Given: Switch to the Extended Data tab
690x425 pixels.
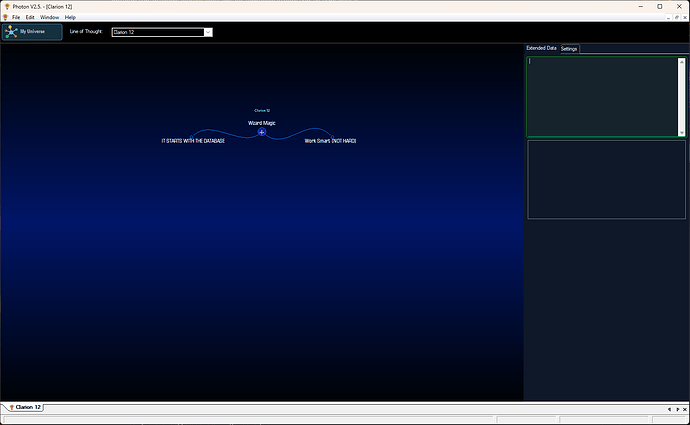Looking at the screenshot, I should click(541, 48).
